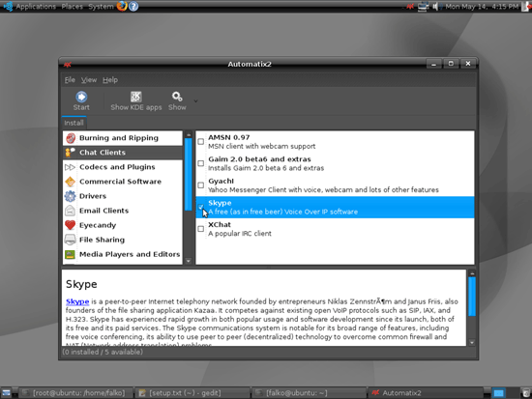The height and width of the screenshot is (399, 532).
Task: Click the Automatix2 title bar icon
Action: [68, 65]
